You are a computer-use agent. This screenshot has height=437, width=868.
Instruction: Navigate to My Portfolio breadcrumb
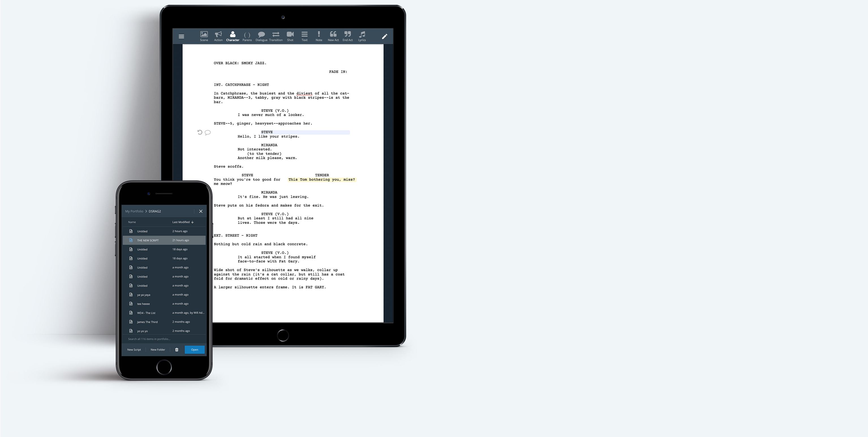point(134,211)
